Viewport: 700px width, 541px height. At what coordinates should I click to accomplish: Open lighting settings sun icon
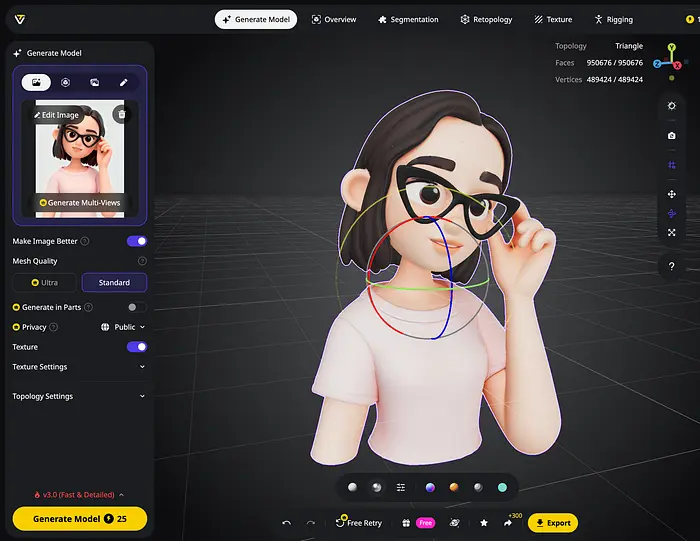(x=671, y=106)
